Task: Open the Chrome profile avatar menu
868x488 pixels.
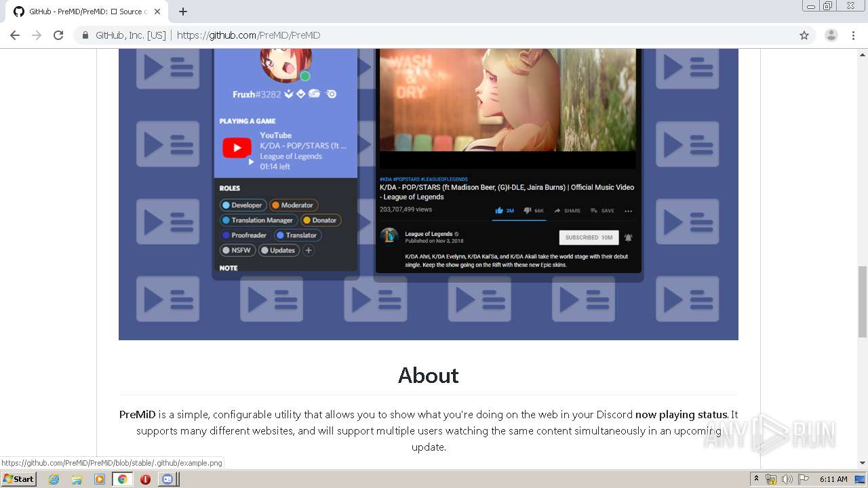Action: (831, 35)
